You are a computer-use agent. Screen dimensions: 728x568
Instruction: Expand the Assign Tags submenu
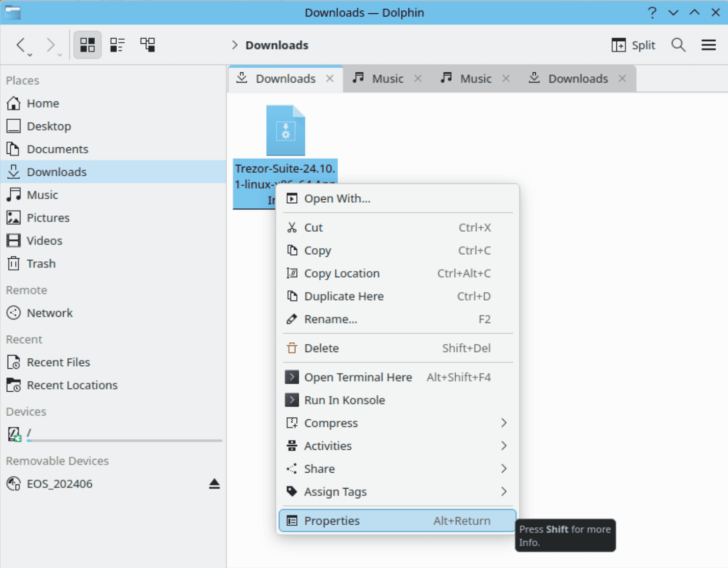[x=397, y=492]
